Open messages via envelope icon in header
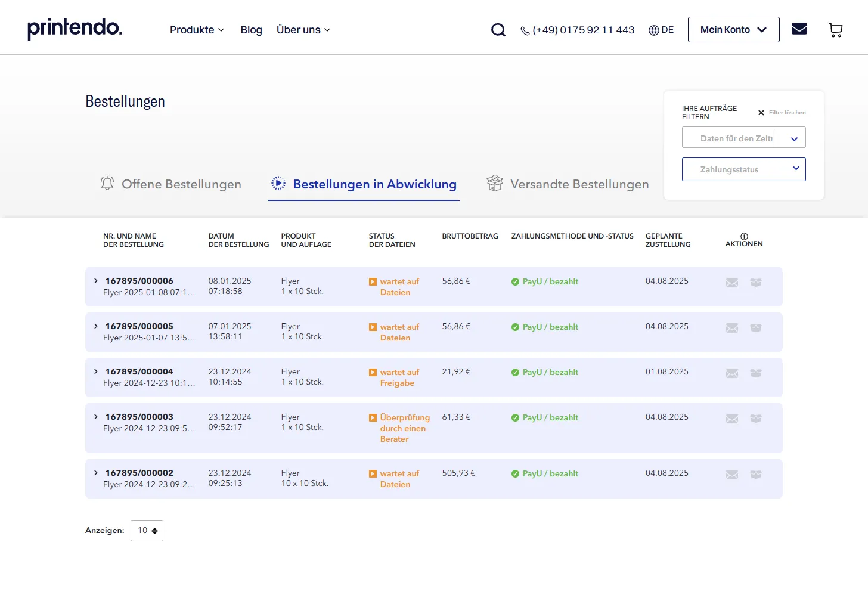The width and height of the screenshot is (868, 613). click(x=799, y=29)
